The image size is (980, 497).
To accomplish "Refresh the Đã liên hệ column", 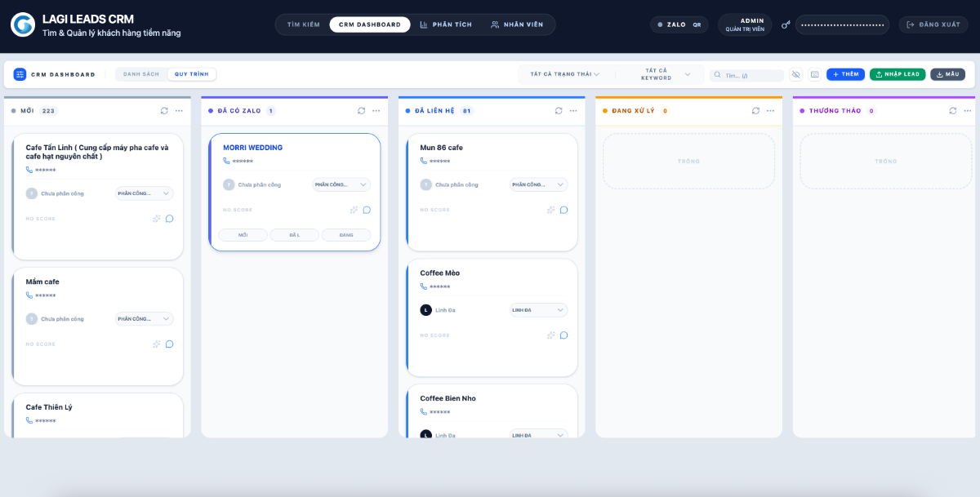I will coord(559,110).
